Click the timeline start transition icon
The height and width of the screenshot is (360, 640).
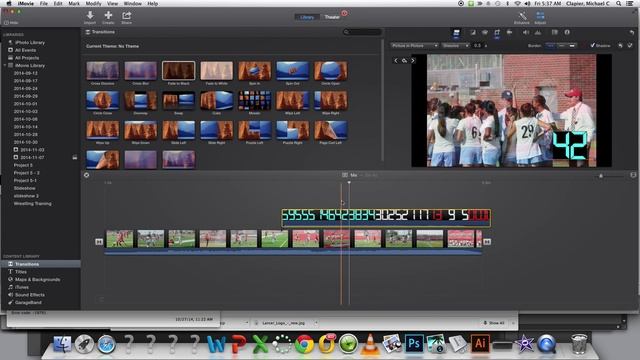[99, 242]
